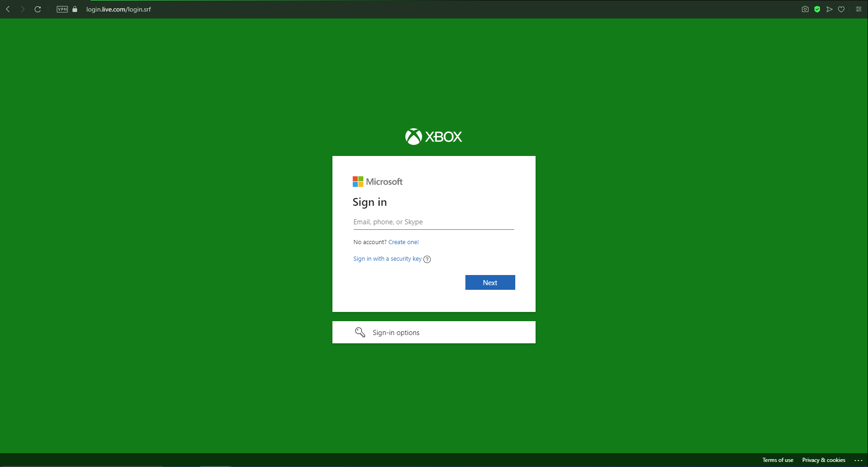
Task: Navigate back with the back arrow
Action: (x=7, y=9)
